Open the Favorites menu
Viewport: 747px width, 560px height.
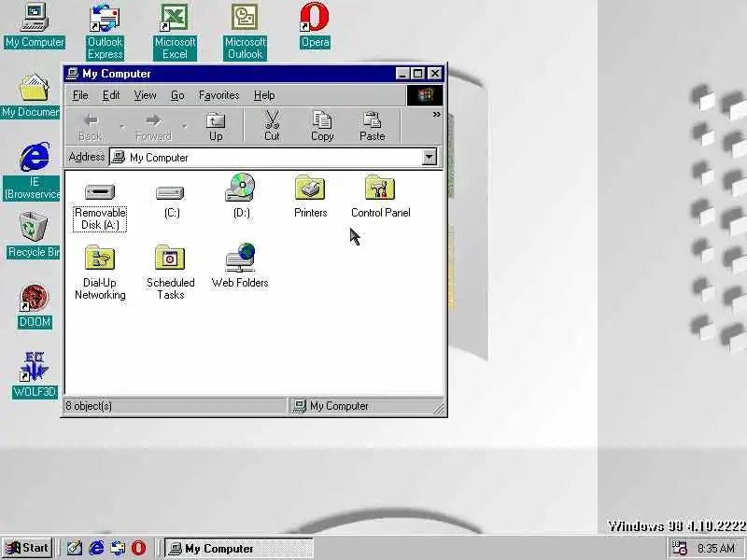pos(218,95)
